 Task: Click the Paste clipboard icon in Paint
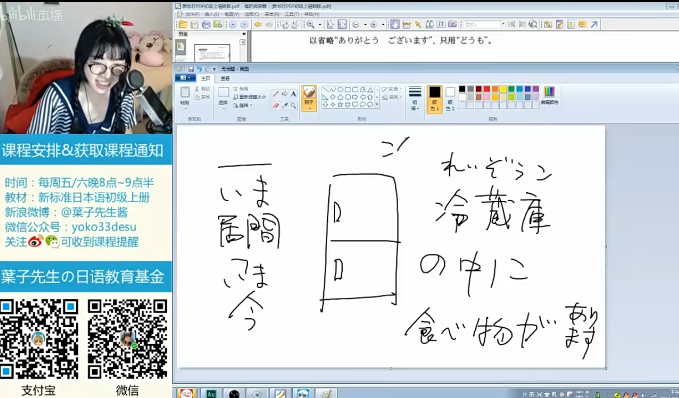(185, 92)
